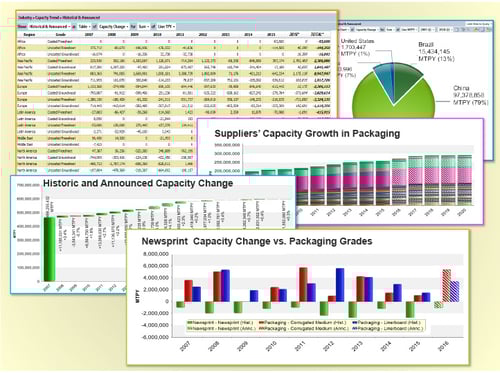Click the 'Historic and Announced Capacity Change' chart title
This screenshot has height=373, width=500.
click(138, 183)
